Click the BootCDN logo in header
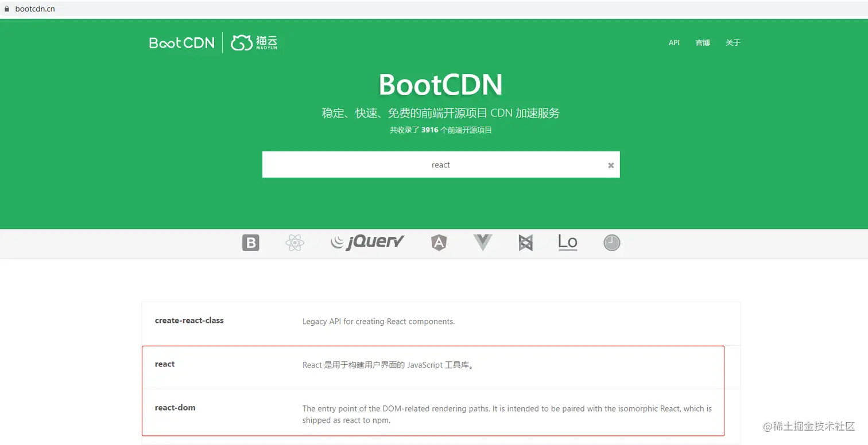 182,42
